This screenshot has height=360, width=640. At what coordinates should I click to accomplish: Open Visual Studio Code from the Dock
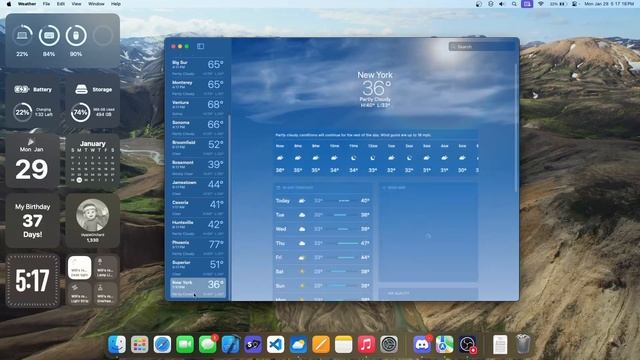(x=276, y=344)
